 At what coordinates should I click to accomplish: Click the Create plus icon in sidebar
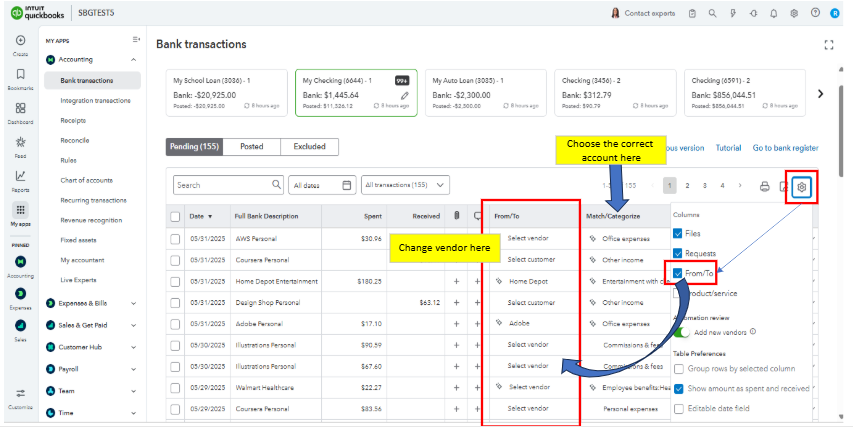20,40
